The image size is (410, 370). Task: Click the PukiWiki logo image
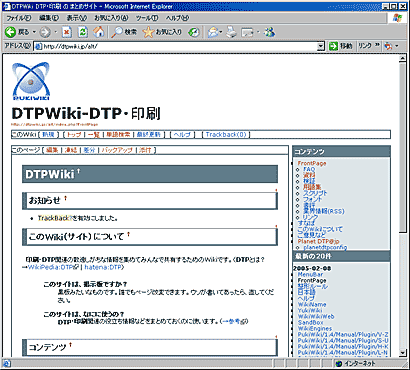[31, 81]
